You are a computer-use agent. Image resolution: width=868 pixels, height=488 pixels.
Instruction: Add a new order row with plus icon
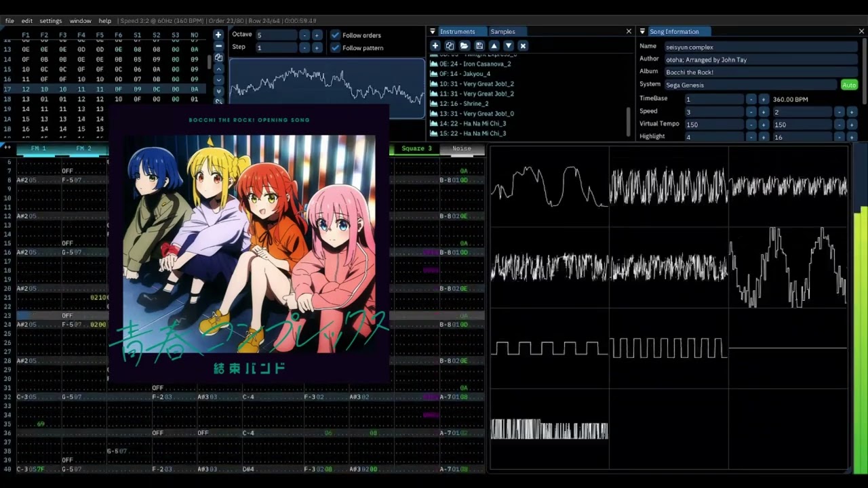coord(218,35)
